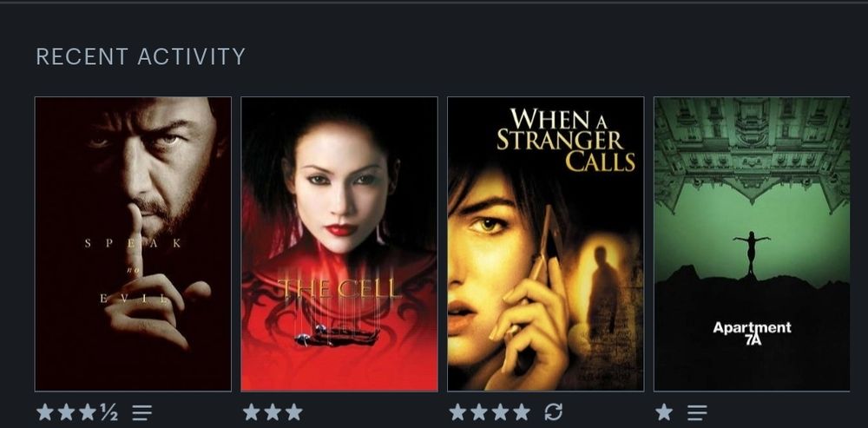Click the single star under Apartment 7A
Image resolution: width=868 pixels, height=428 pixels.
(x=664, y=412)
